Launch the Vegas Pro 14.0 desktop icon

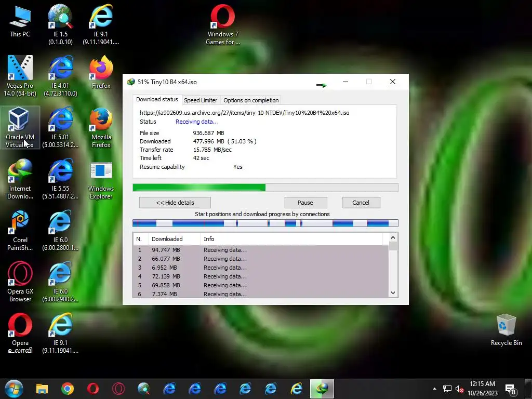click(20, 76)
